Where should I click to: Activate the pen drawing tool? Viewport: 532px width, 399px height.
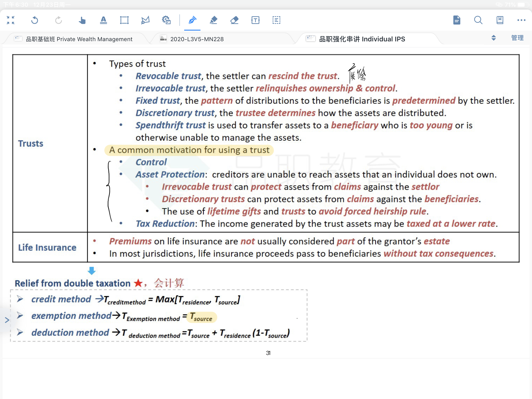(192, 20)
